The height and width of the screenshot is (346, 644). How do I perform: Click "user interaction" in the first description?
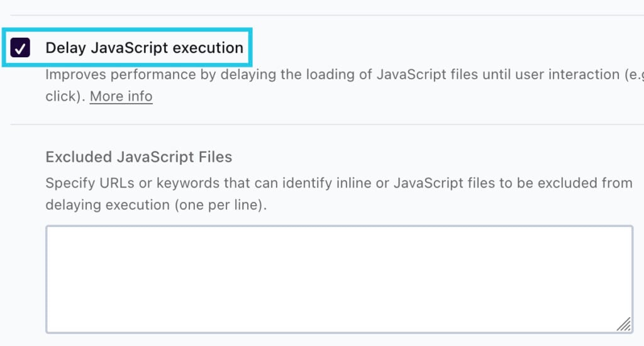tap(567, 74)
